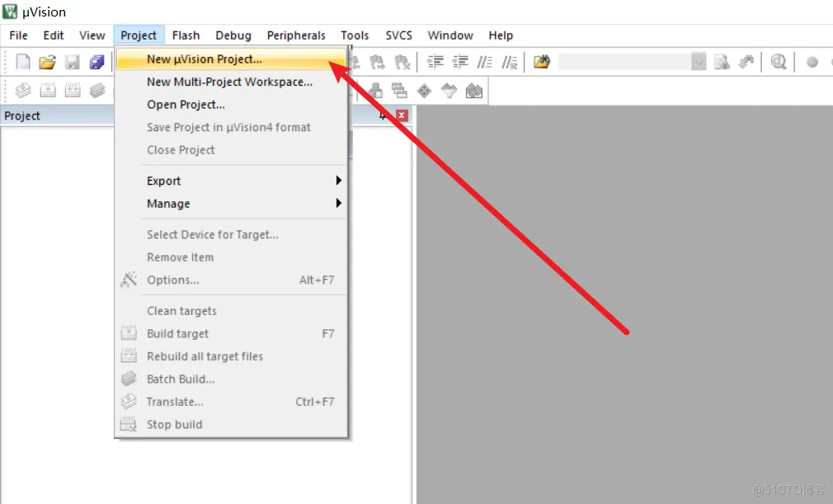Select Batch Build... menu entry

point(231,379)
